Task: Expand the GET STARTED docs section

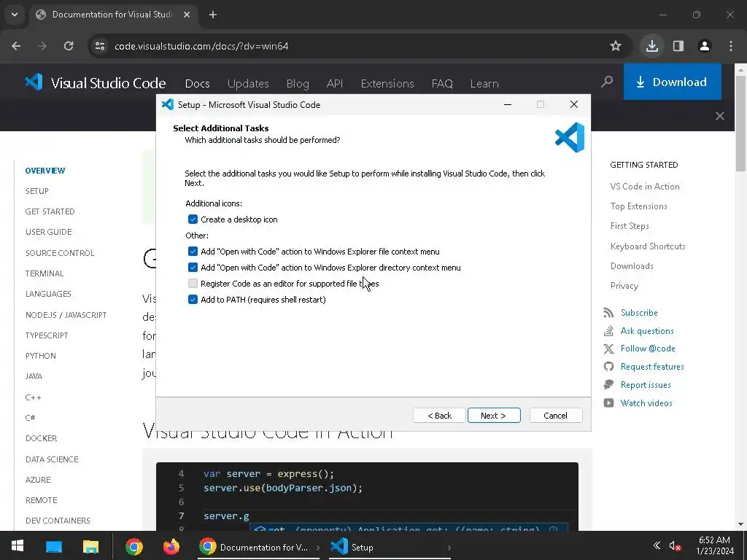Action: coord(50,211)
